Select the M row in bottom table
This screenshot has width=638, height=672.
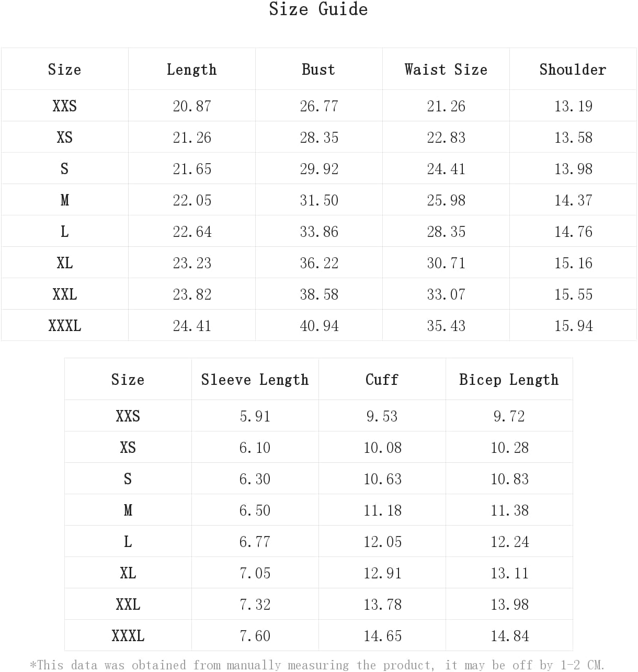coord(128,510)
